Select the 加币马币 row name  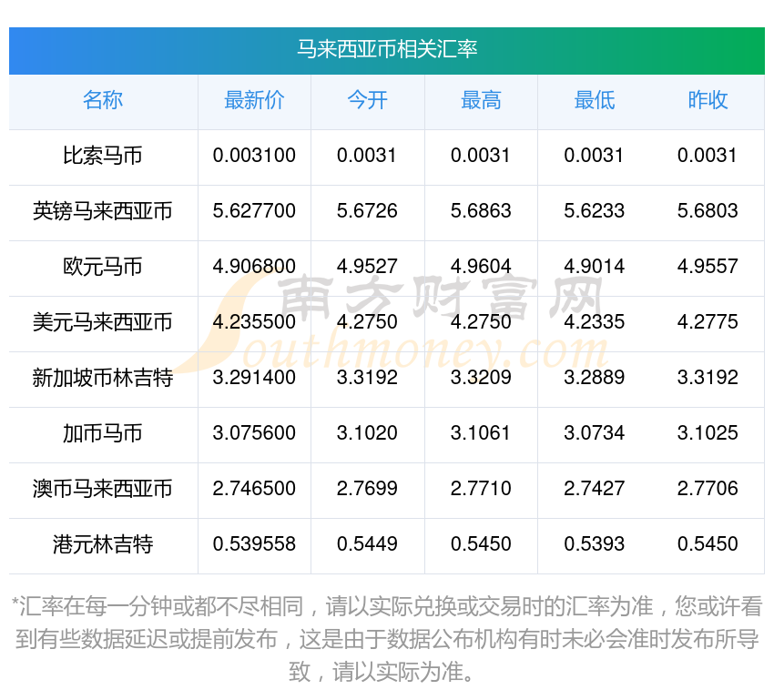click(103, 433)
